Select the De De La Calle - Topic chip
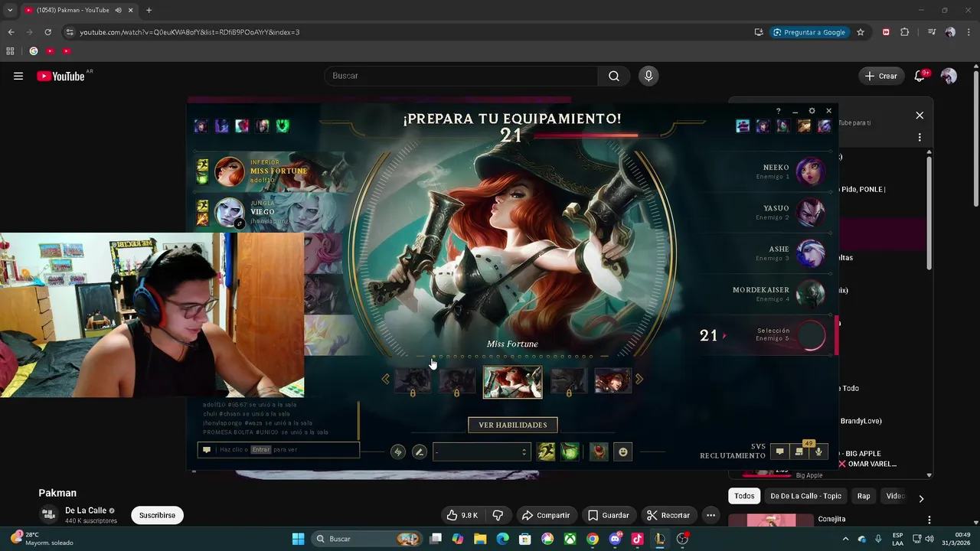Screen dimensions: 980x551 click(805, 496)
